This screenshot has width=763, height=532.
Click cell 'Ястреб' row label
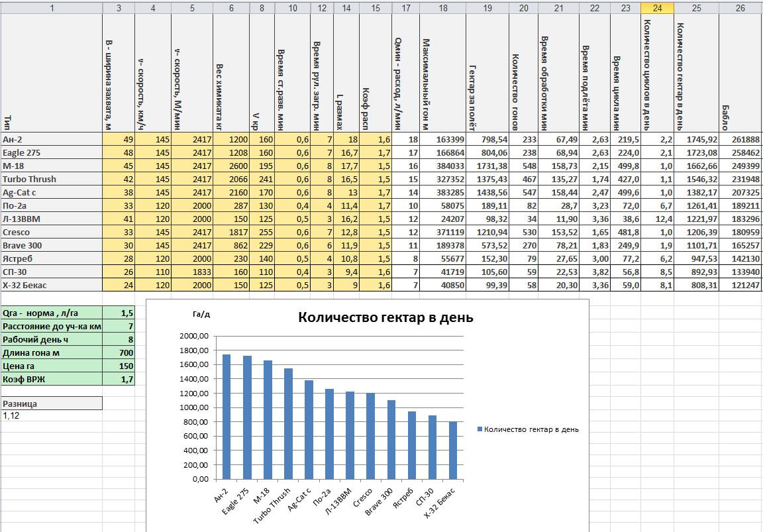52,258
